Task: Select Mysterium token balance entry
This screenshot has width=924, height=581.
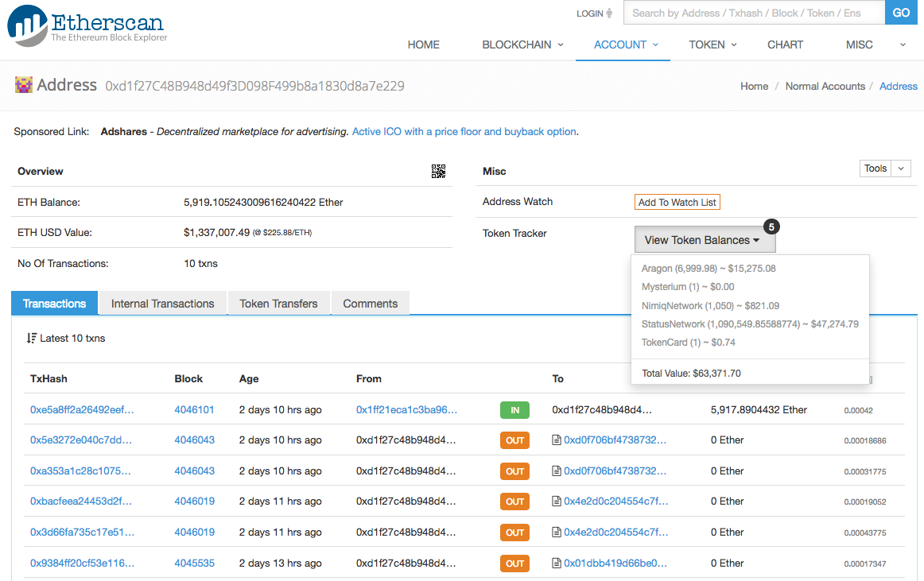Action: (688, 287)
